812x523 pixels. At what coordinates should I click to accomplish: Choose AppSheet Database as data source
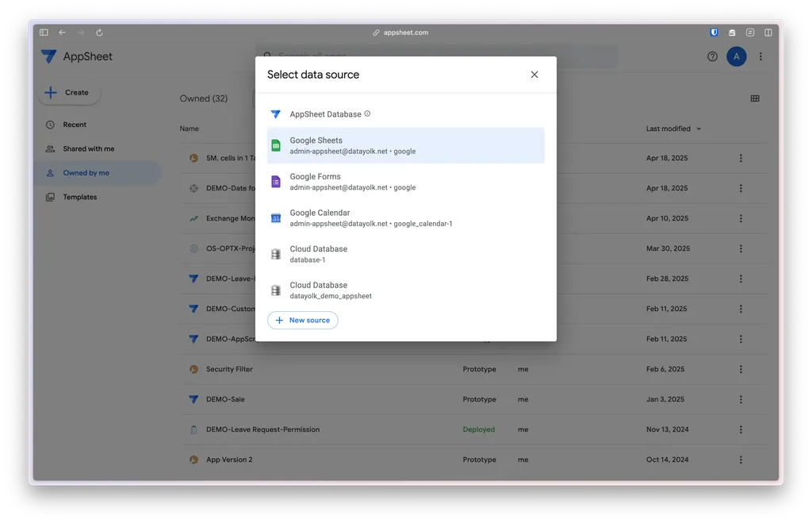[x=405, y=114]
